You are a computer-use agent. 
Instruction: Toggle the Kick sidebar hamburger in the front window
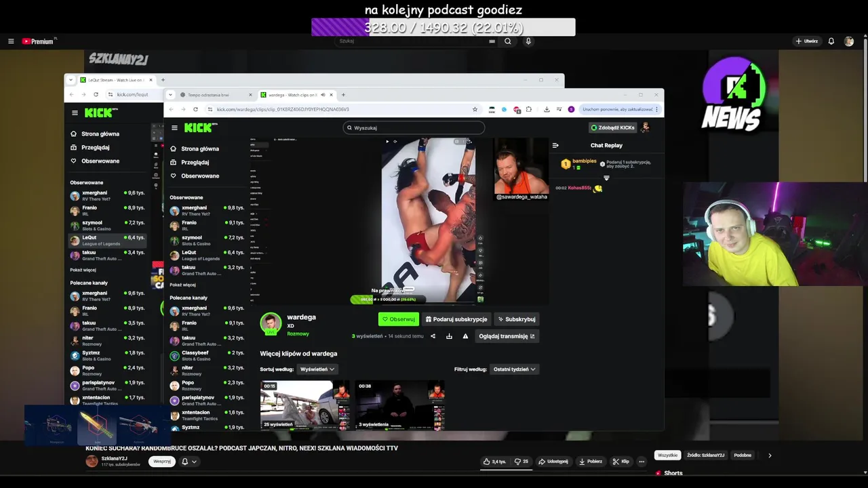pyautogui.click(x=174, y=127)
